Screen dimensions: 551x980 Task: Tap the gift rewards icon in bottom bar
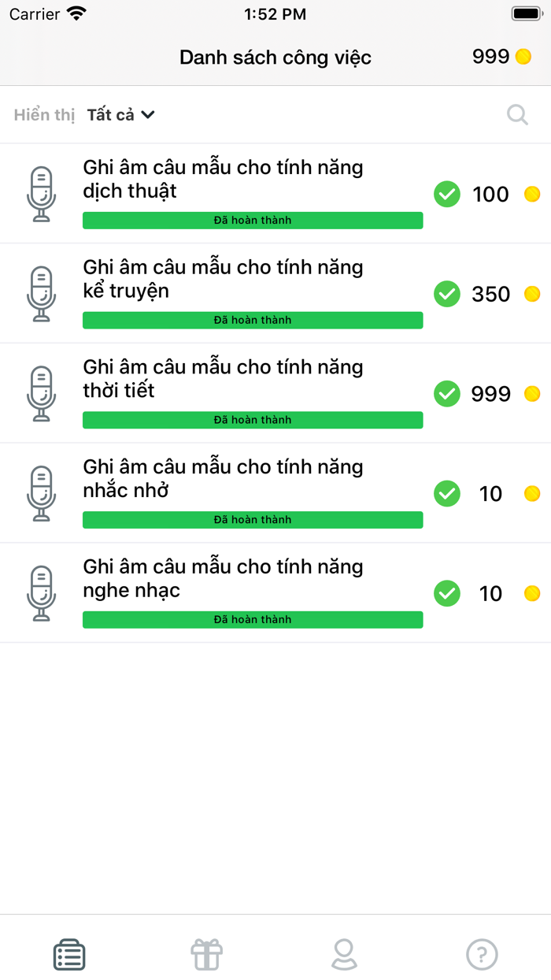pos(206,953)
